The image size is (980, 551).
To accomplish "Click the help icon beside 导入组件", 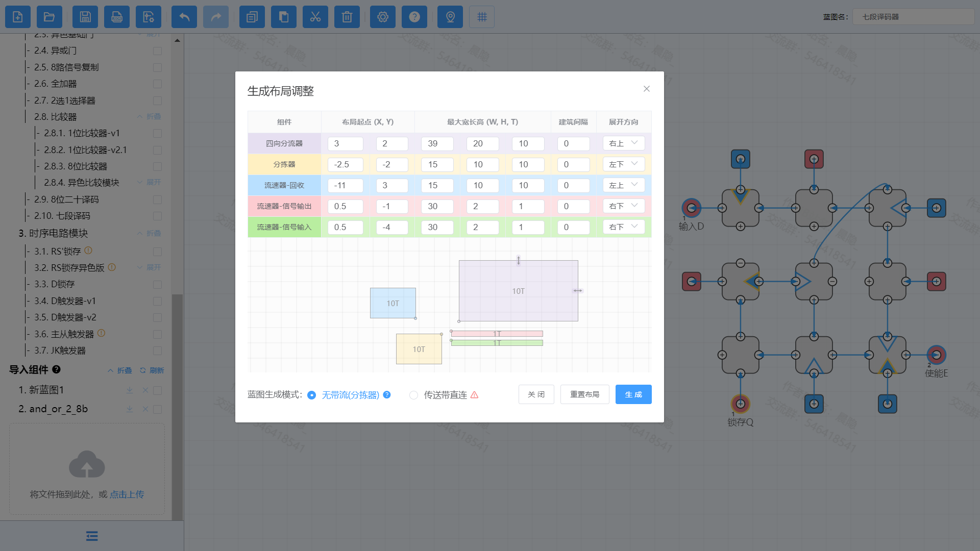I will [56, 369].
